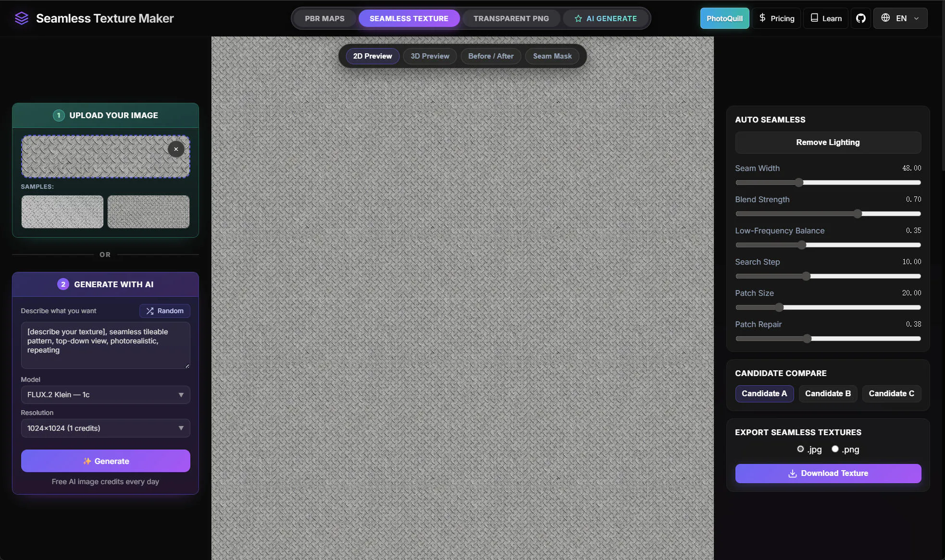Switch to Transparent PNG tab
This screenshot has height=560, width=945.
(511, 18)
